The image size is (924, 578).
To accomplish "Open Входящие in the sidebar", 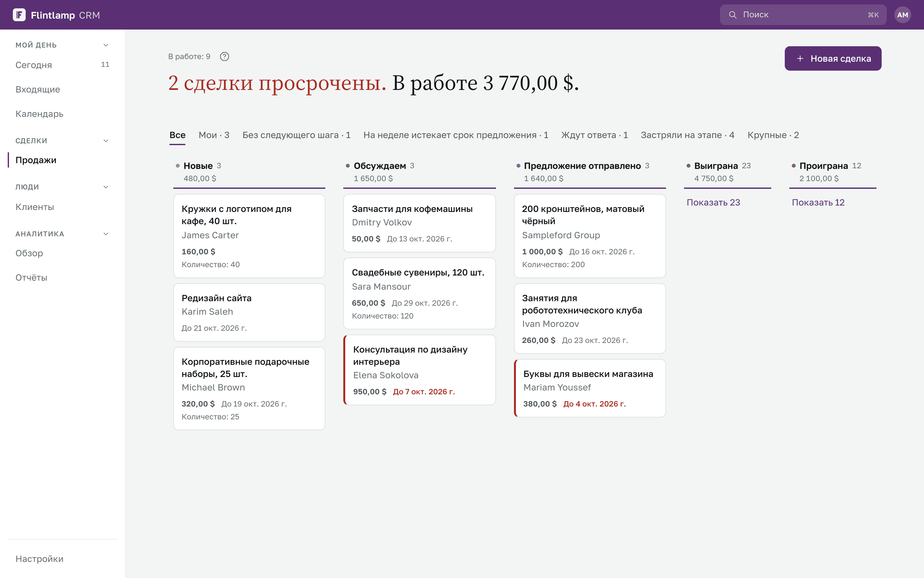I will [63, 90].
